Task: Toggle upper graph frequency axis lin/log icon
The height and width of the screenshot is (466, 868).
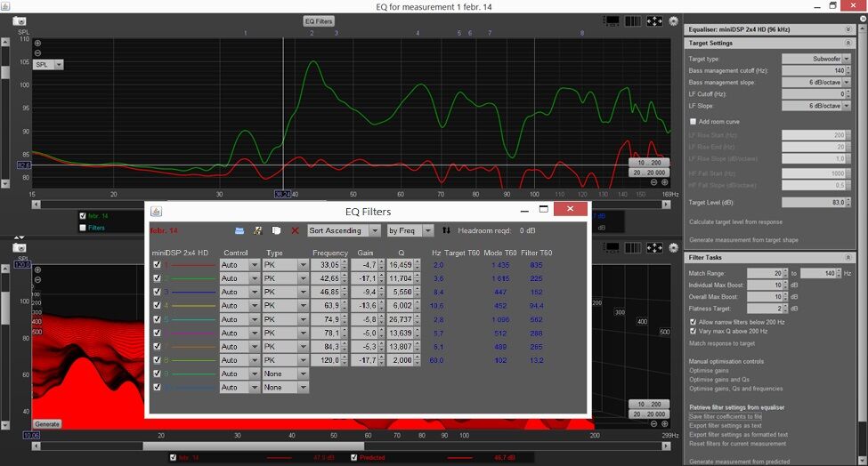Action: pos(633,21)
